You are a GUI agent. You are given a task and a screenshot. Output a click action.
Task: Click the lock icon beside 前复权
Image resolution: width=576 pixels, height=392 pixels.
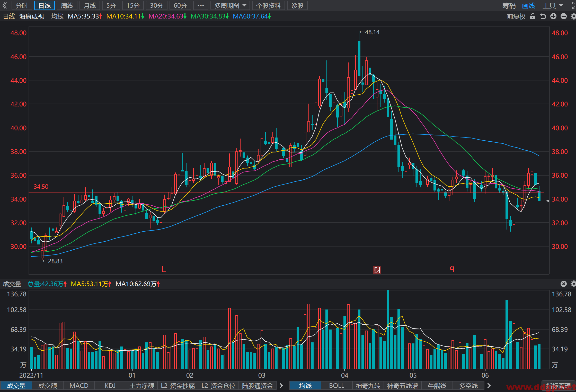(x=533, y=16)
